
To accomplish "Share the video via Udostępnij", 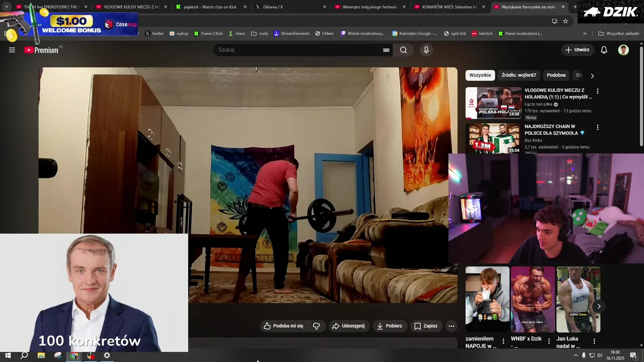I will point(348,326).
